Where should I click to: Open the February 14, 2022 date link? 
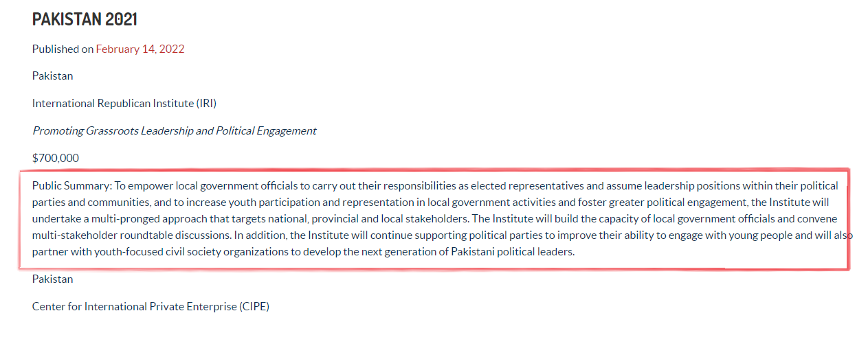(x=140, y=49)
